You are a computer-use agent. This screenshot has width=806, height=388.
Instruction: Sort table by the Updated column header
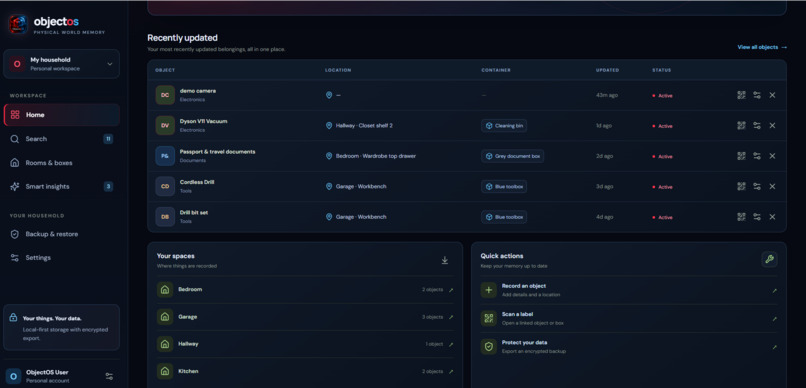[x=607, y=70]
